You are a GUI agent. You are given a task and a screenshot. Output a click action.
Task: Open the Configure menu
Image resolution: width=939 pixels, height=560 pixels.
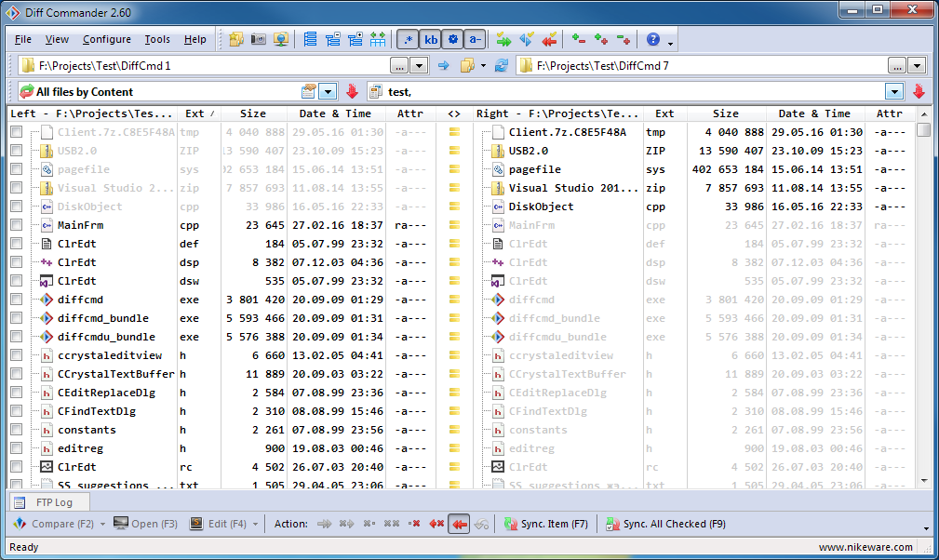click(106, 40)
